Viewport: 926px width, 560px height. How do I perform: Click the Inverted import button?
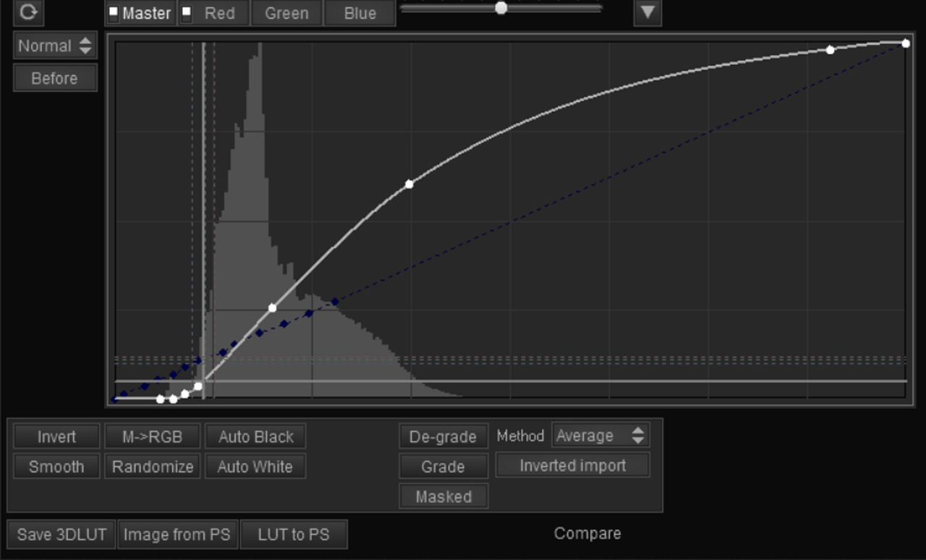tap(573, 465)
